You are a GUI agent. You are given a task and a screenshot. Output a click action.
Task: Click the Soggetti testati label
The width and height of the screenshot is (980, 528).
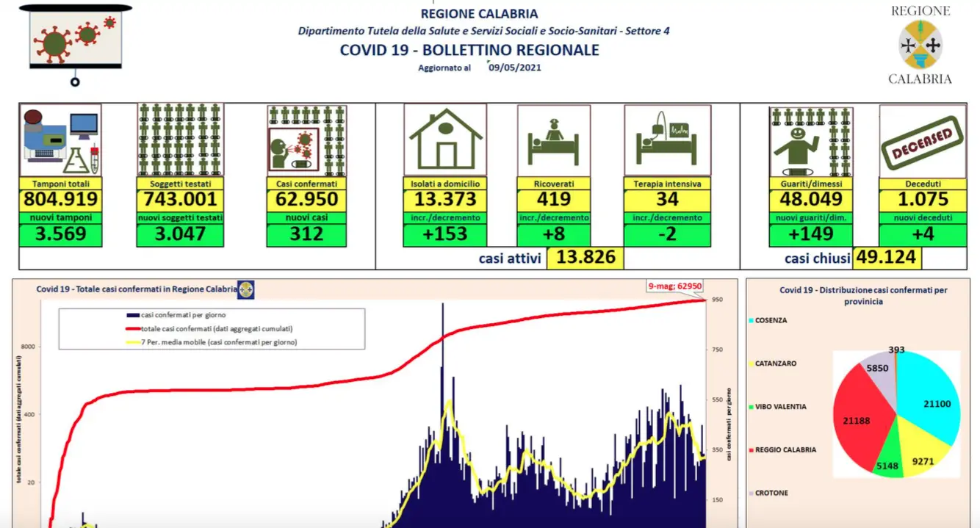point(180,183)
